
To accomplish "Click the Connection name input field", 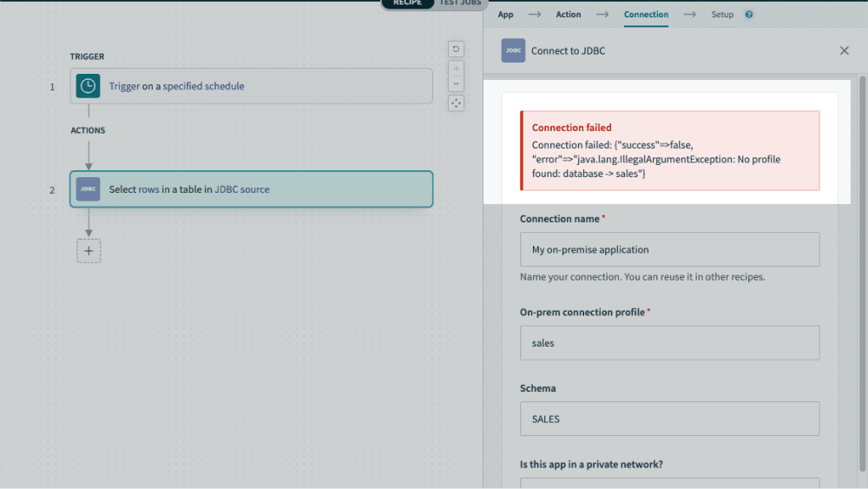I will point(669,249).
